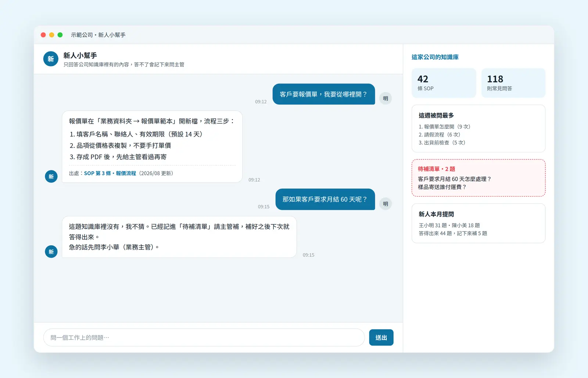Click 樣品寄送誰付運費？ in 待補清單

[x=442, y=187]
